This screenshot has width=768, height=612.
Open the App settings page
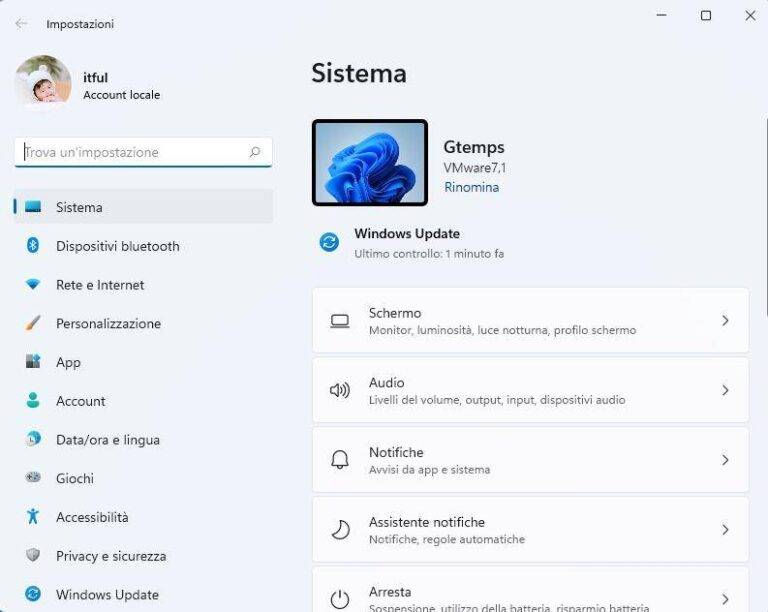pos(144,362)
